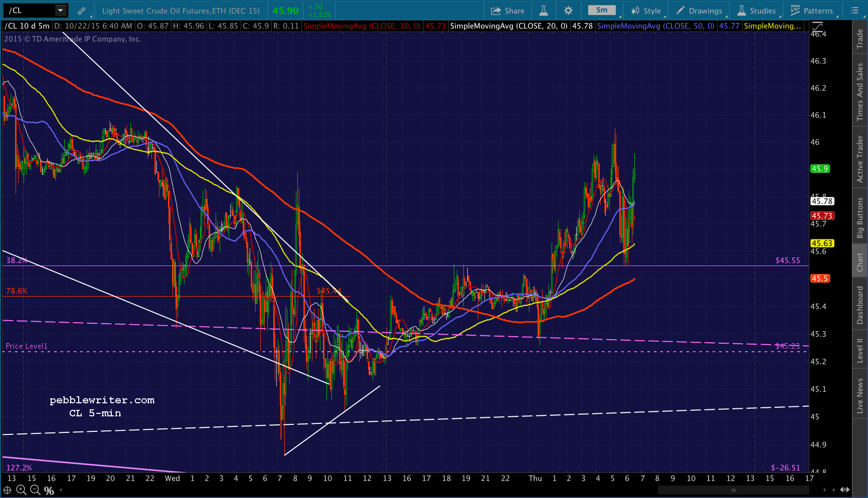
Task: Click the last price 45.90 in header
Action: point(285,11)
